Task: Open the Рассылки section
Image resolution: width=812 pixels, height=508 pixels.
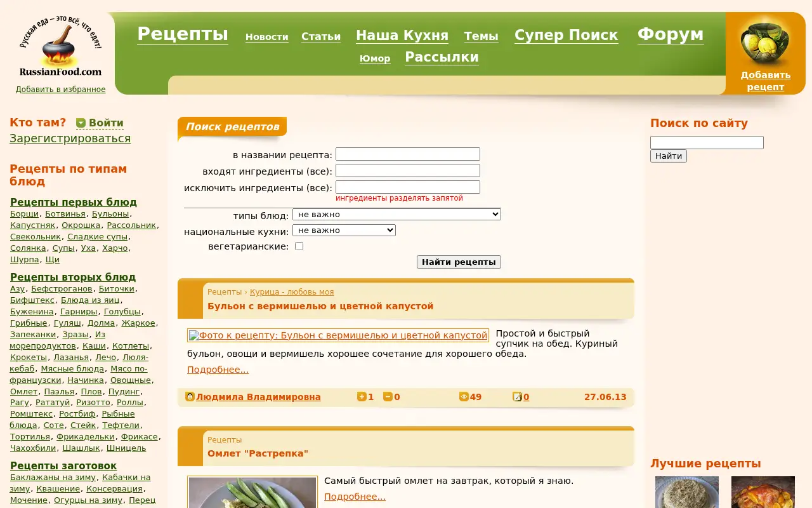Action: click(x=442, y=57)
